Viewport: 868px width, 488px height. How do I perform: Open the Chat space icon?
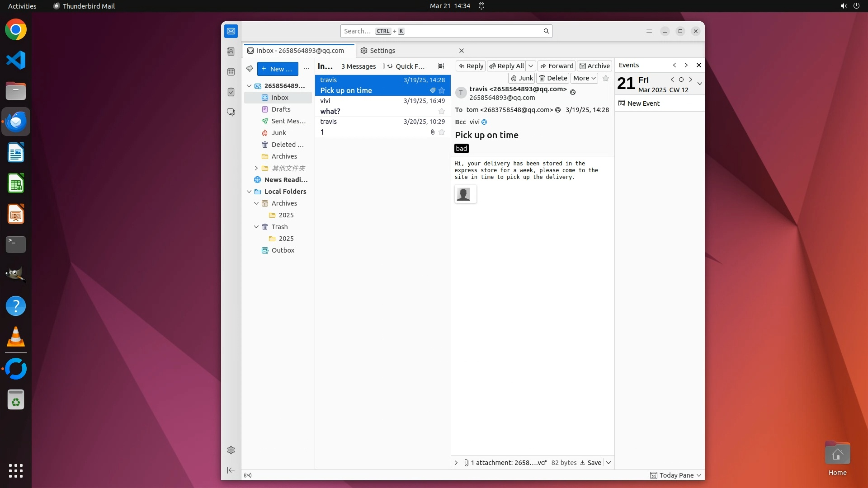(231, 112)
